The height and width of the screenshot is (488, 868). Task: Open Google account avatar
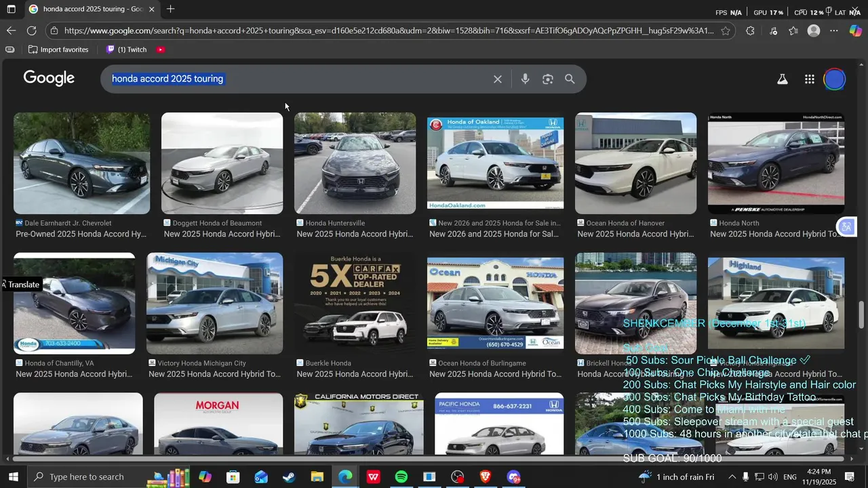(835, 79)
